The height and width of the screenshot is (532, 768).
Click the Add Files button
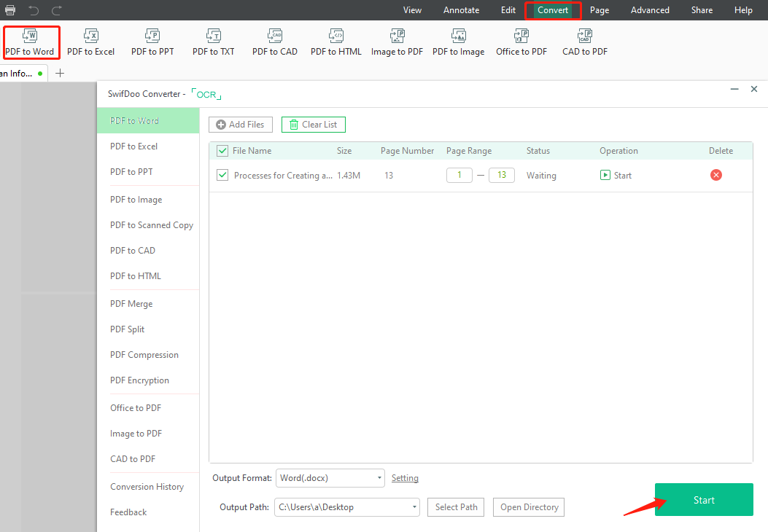(x=241, y=125)
